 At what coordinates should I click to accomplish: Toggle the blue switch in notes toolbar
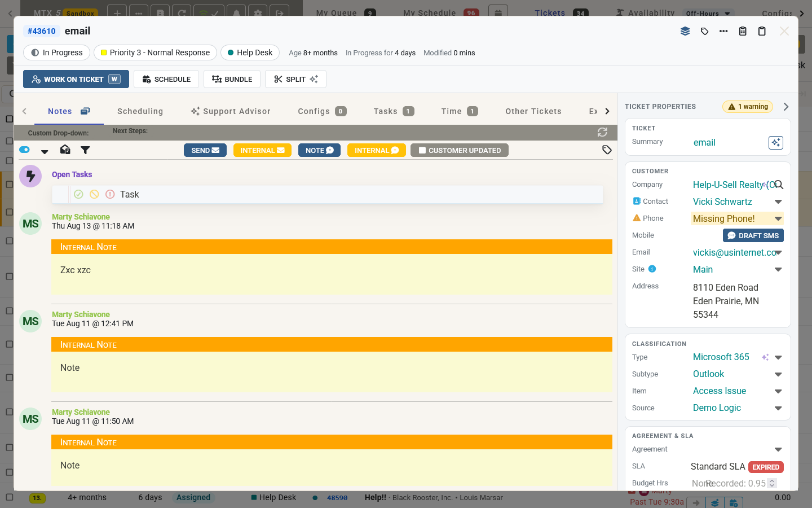[x=24, y=150]
